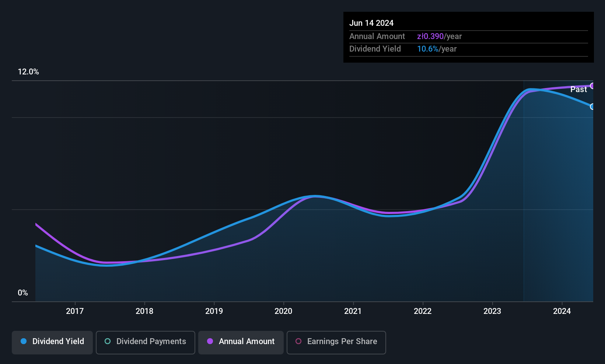605x364 pixels.
Task: Click the purple Annual Amount endpoint marker
Action: [x=592, y=86]
